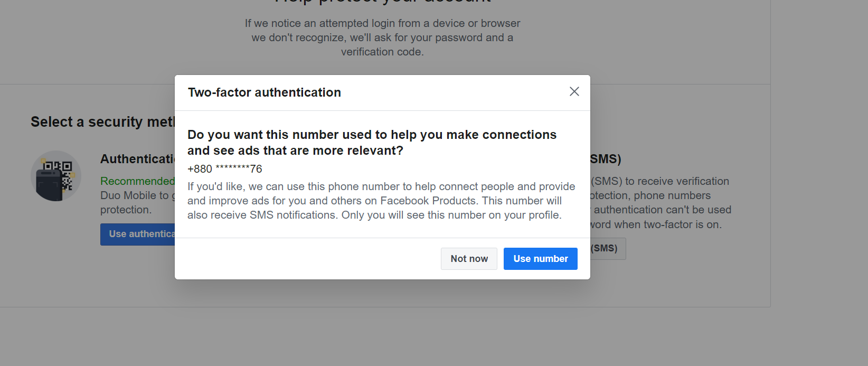This screenshot has height=366, width=868.
Task: Choose the partially visible (SMS) button
Action: 608,248
